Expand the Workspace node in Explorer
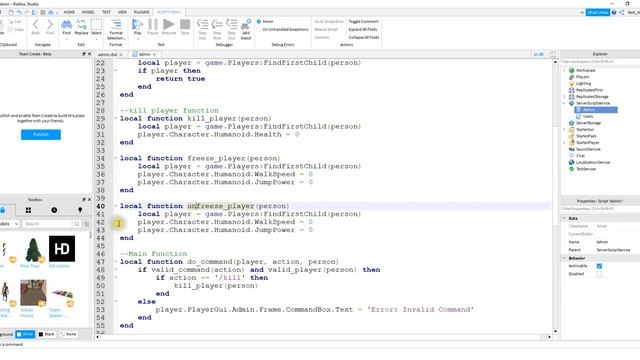Screen dimensions: 640x360 click(564, 70)
